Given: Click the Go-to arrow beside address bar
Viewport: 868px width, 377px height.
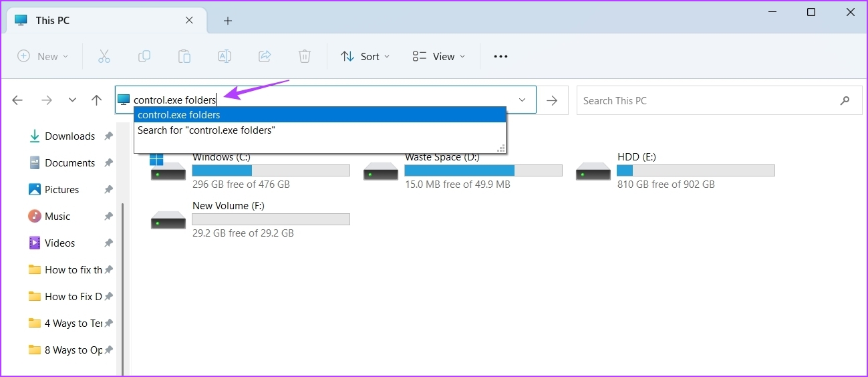Looking at the screenshot, I should (552, 100).
